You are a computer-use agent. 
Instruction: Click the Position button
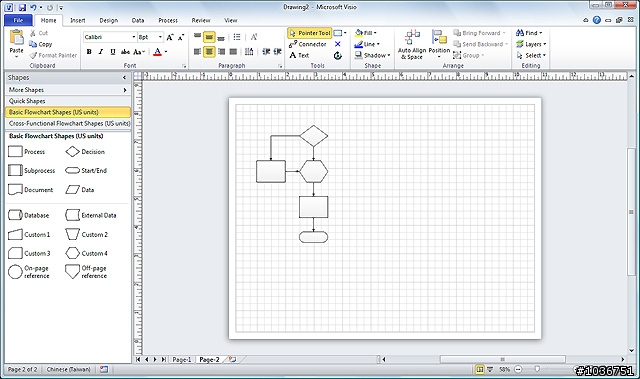tap(439, 45)
